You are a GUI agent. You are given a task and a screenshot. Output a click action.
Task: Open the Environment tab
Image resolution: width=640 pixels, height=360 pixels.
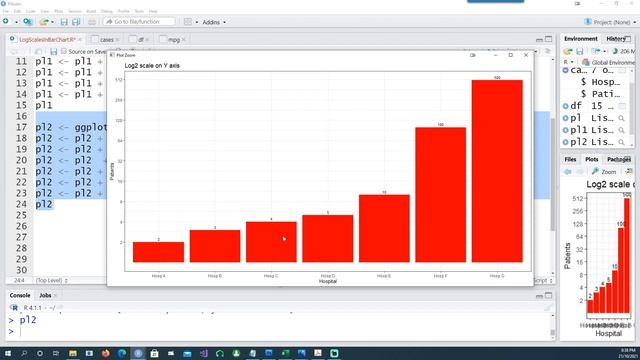580,39
